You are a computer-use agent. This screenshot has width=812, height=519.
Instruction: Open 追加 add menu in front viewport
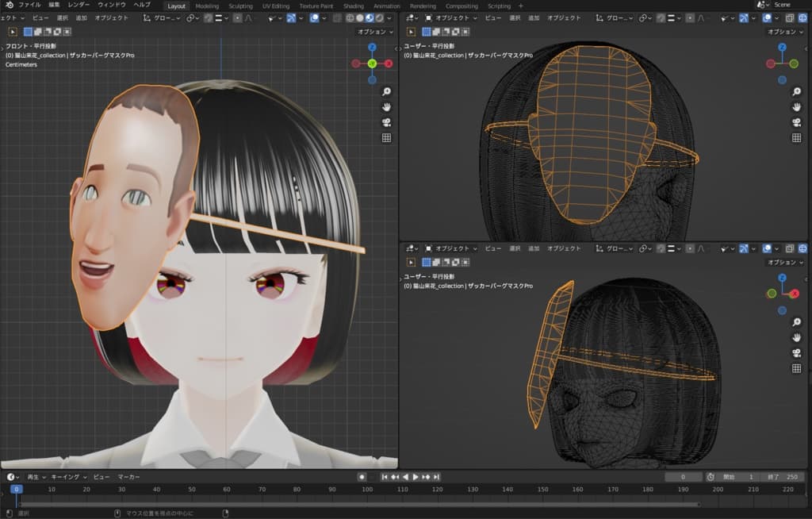click(x=81, y=17)
